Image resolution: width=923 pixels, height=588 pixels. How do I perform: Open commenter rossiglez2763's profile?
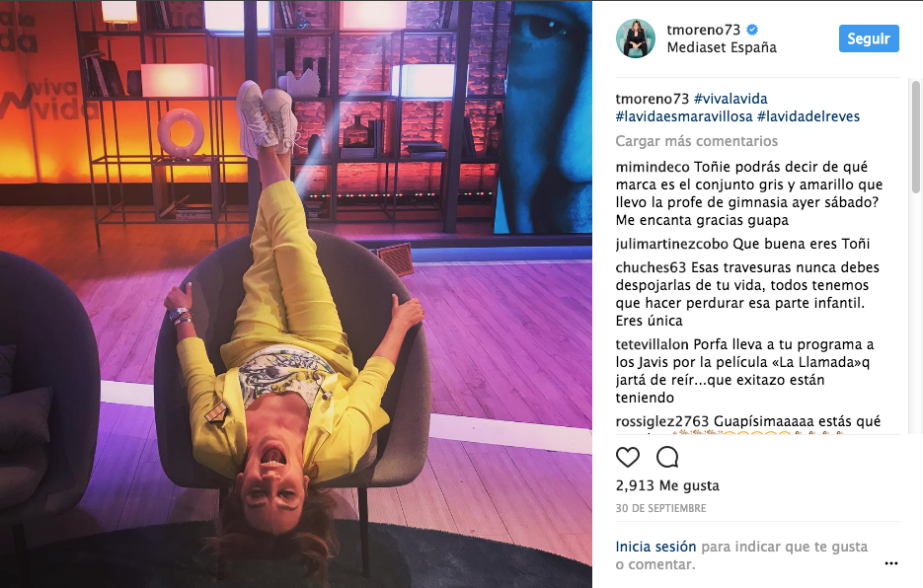(662, 421)
